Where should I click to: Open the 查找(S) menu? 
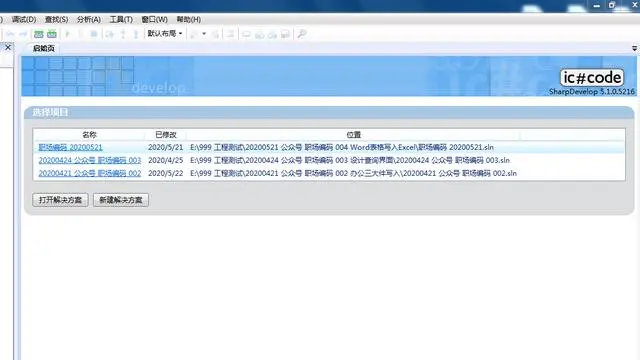pyautogui.click(x=56, y=19)
